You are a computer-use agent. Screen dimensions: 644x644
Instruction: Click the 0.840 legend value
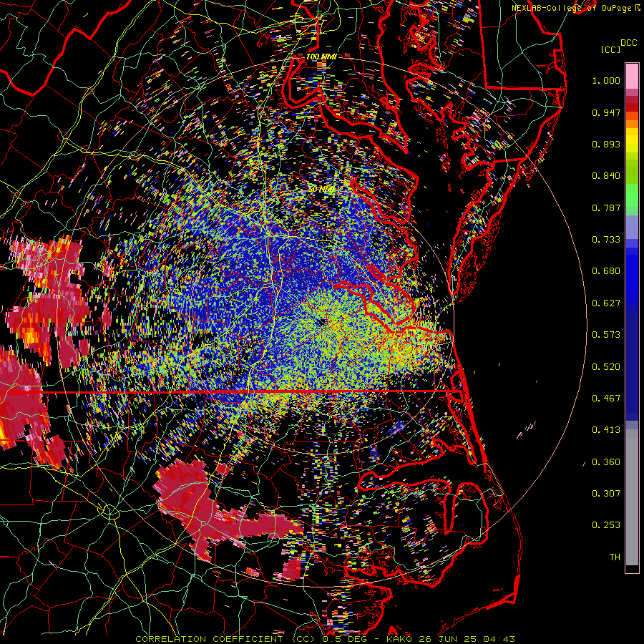click(606, 176)
